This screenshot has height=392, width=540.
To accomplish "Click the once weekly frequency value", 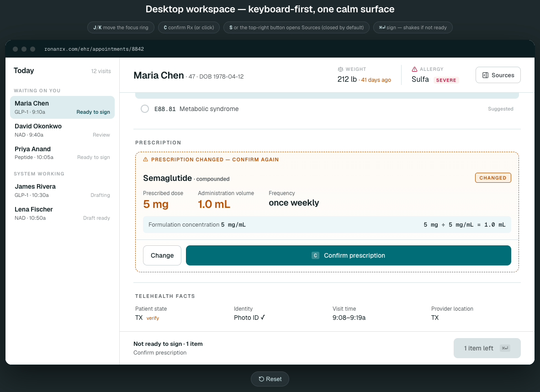I will pos(294,203).
